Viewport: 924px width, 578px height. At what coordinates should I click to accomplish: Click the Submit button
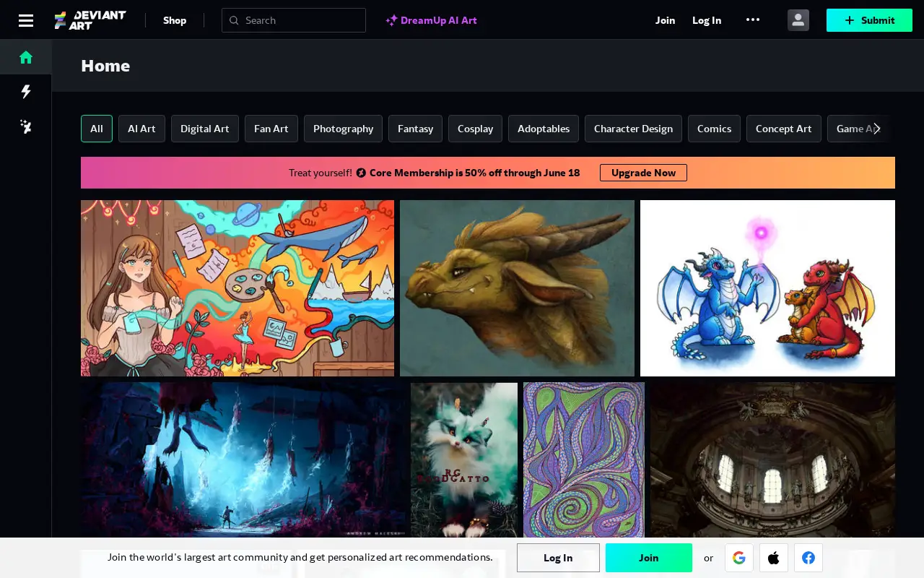[869, 20]
